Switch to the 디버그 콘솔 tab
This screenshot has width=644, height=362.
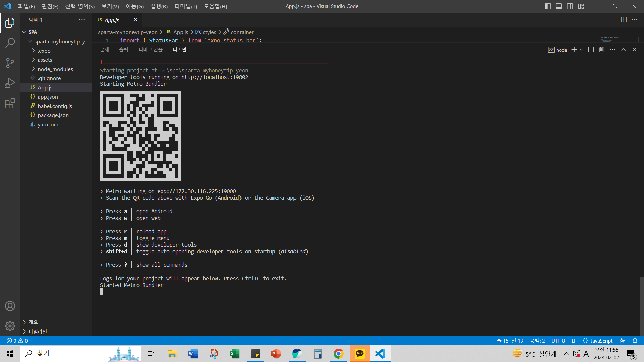point(151,50)
